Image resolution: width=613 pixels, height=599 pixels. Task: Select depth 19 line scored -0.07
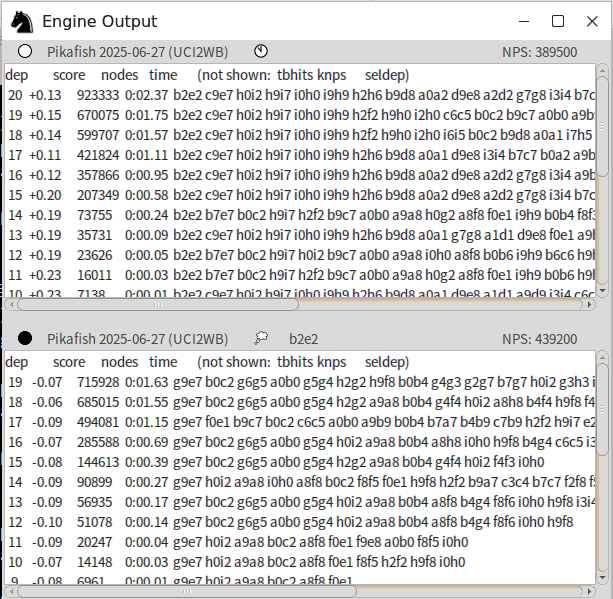(300, 382)
